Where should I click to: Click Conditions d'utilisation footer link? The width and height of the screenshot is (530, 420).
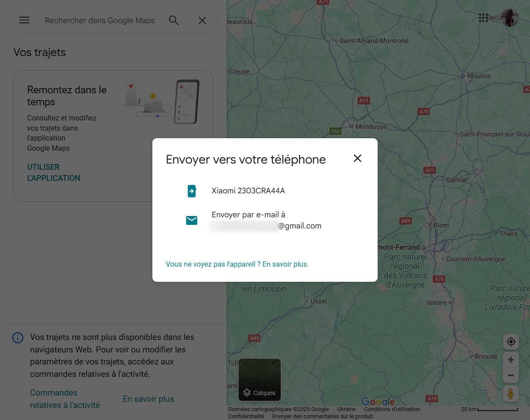point(392,409)
